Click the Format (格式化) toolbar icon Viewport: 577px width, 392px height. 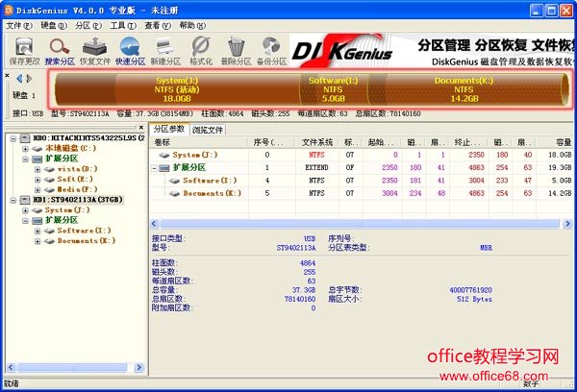[201, 51]
